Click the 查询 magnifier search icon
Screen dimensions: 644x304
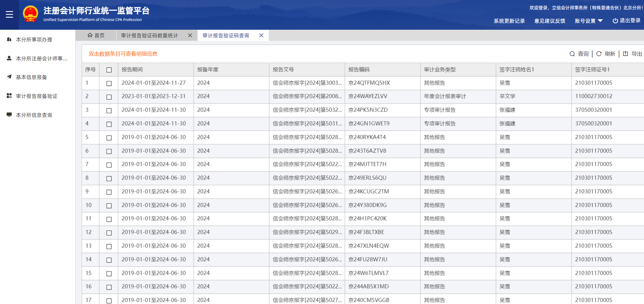click(572, 54)
